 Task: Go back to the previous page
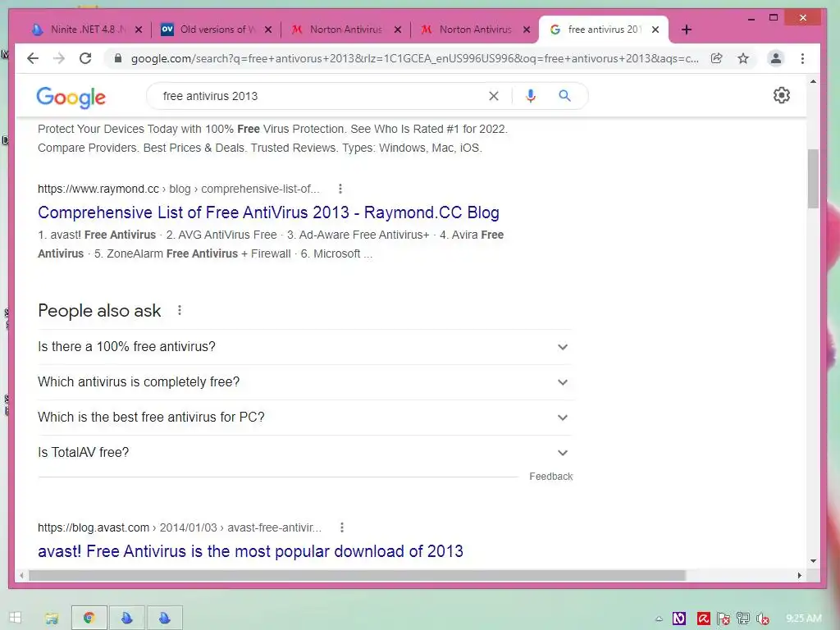33,58
